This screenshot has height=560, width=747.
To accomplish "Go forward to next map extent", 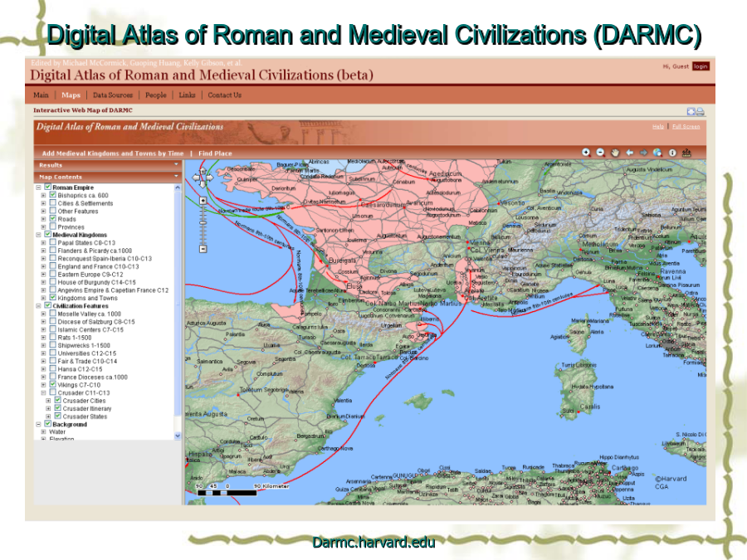I will [643, 153].
